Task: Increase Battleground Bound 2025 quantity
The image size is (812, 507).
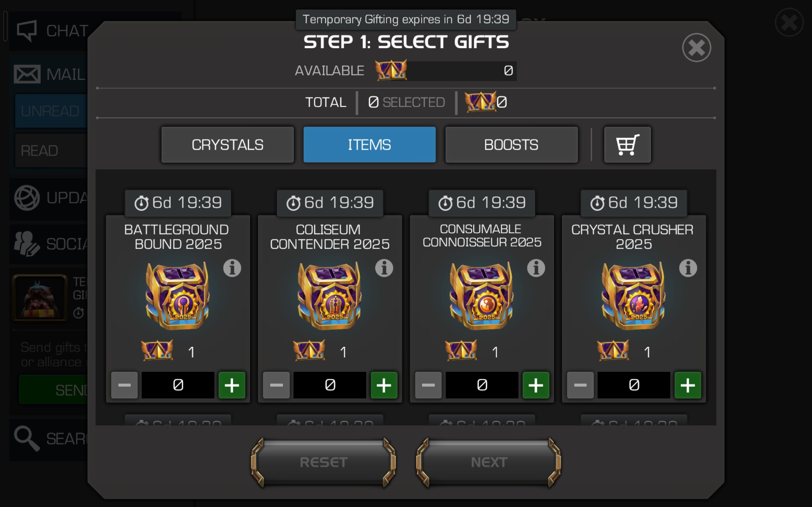Action: tap(232, 385)
